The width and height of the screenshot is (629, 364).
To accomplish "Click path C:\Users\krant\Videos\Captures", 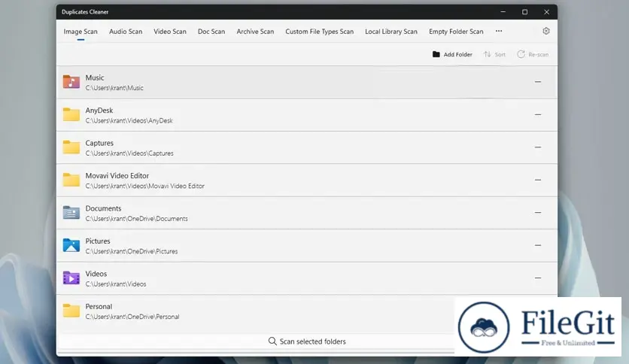I will point(129,153).
